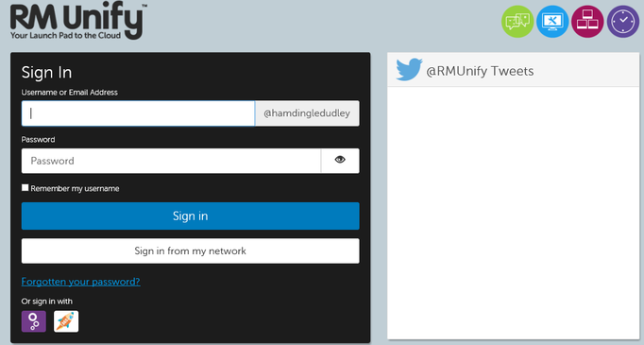Click the 'Password' label above the field

38,140
